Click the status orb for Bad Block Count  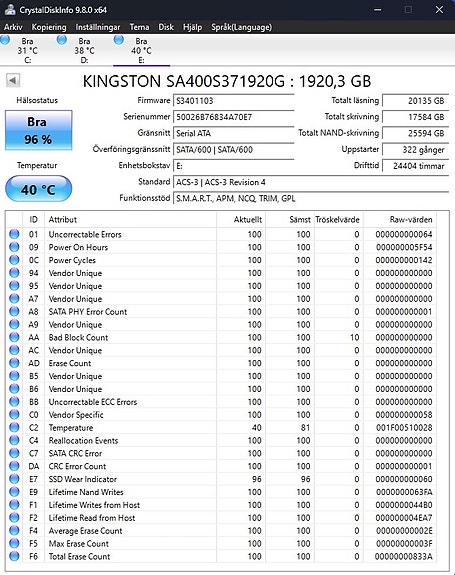click(14, 337)
